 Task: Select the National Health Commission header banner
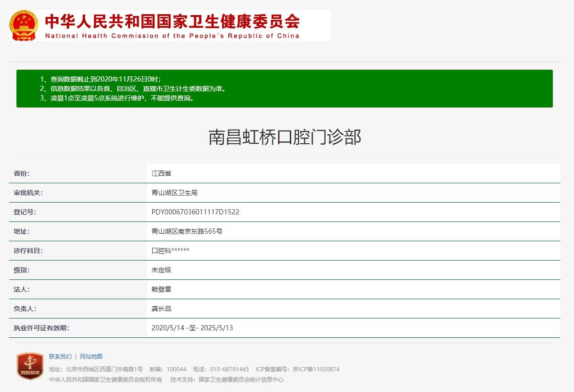click(x=170, y=26)
